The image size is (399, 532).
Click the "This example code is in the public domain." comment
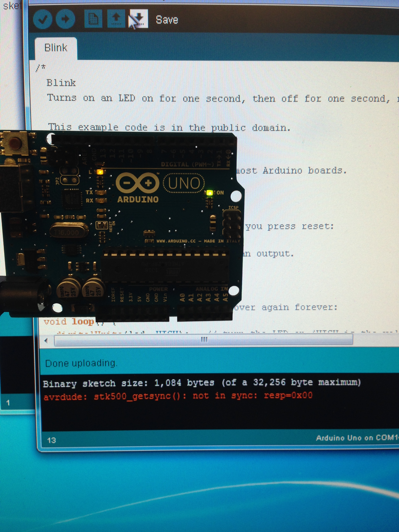pos(169,128)
